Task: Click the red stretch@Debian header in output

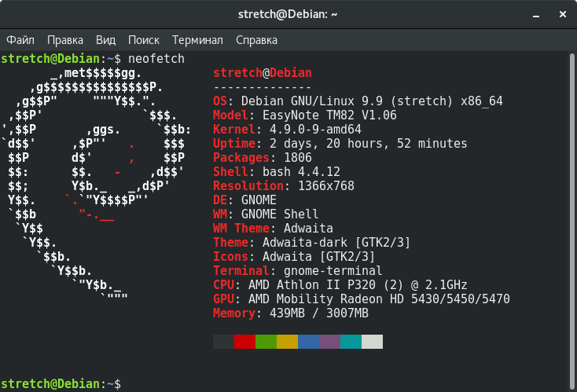Action: [x=263, y=73]
